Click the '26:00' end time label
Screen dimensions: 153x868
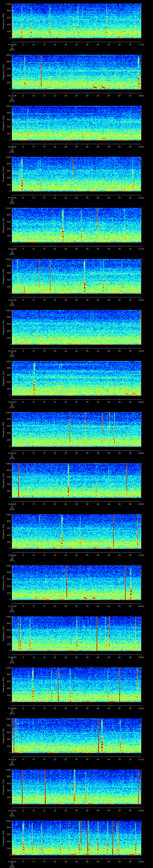click(x=141, y=504)
